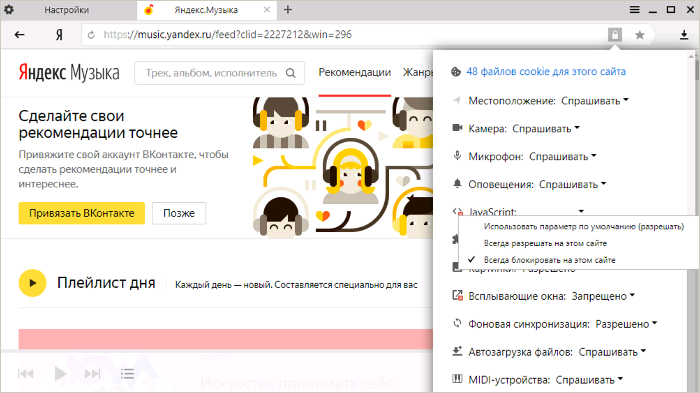The height and width of the screenshot is (393, 700).
Task: Reload the page with refresh icon
Action: click(91, 35)
